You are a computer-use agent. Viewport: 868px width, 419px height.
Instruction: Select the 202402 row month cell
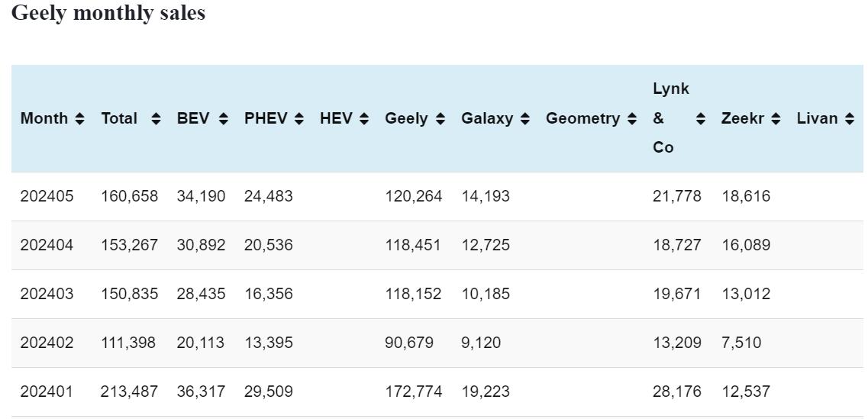47,343
